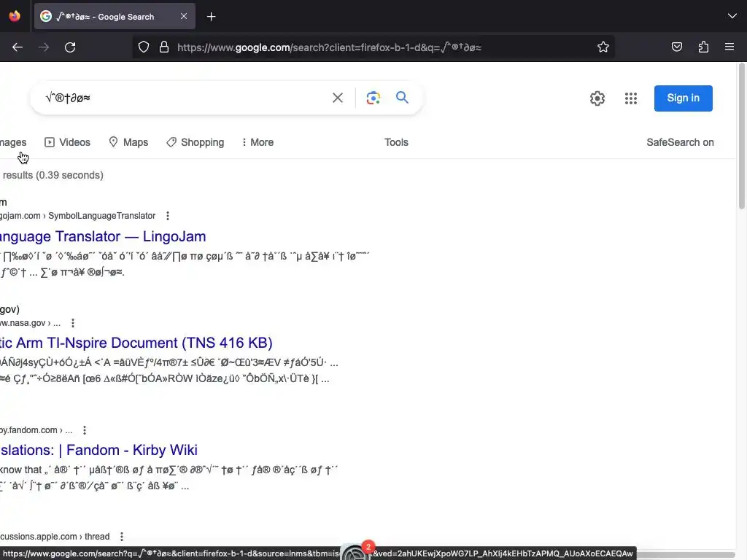Select the Google Search tab
The height and width of the screenshot is (560, 747).
(x=115, y=16)
